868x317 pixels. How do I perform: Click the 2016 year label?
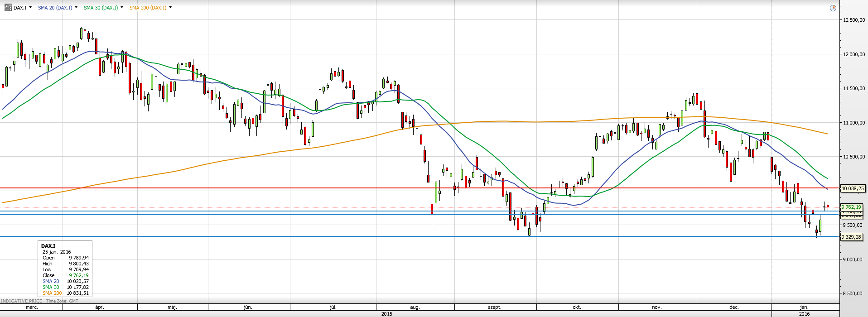(804, 314)
